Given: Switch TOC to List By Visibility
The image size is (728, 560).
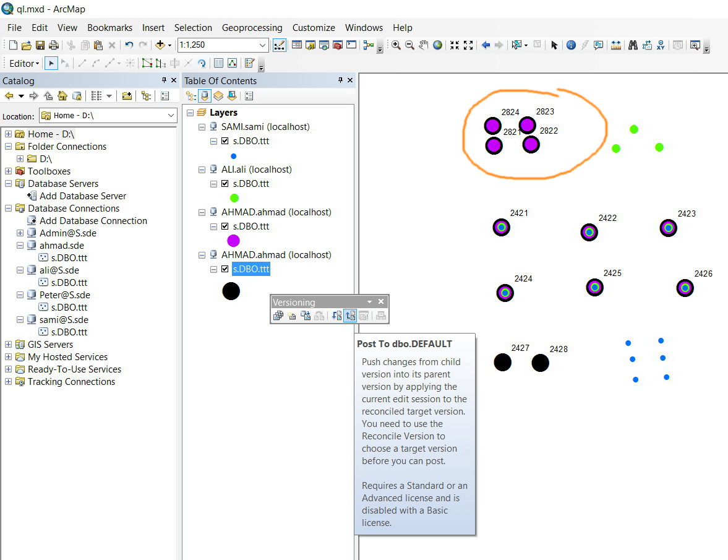Looking at the screenshot, I should [x=218, y=96].
